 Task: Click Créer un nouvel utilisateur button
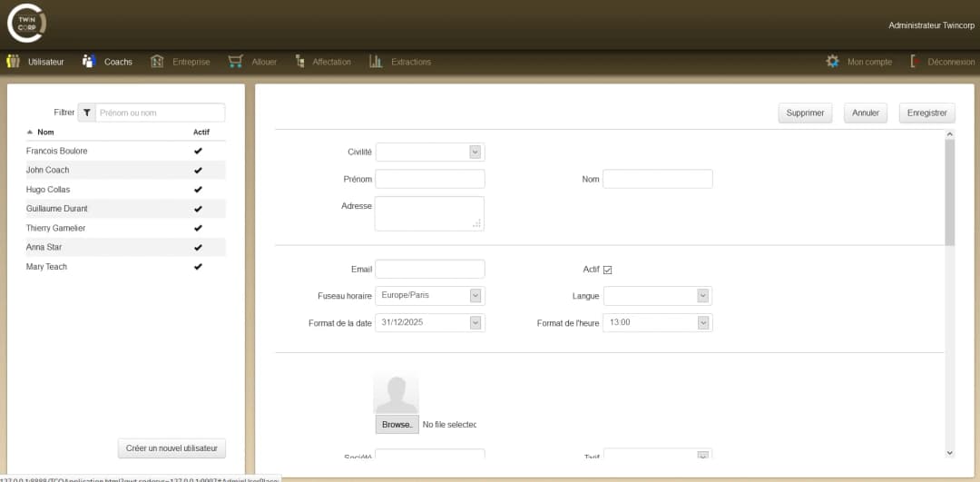(x=171, y=448)
